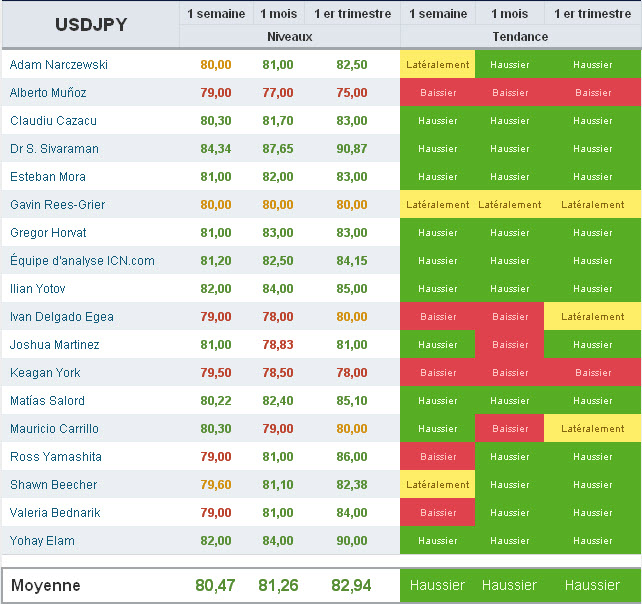Click Shawn Beecher's 82,38 value
The image size is (642, 604).
tap(352, 485)
